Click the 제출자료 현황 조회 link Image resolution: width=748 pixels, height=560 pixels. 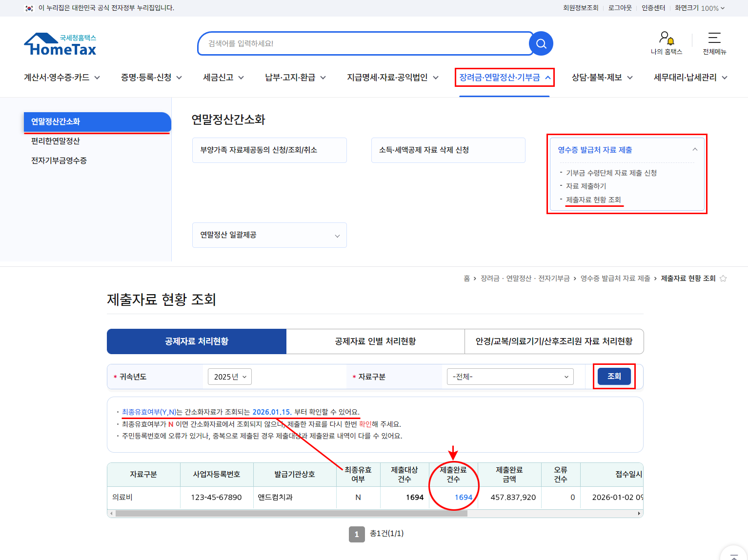coord(593,200)
